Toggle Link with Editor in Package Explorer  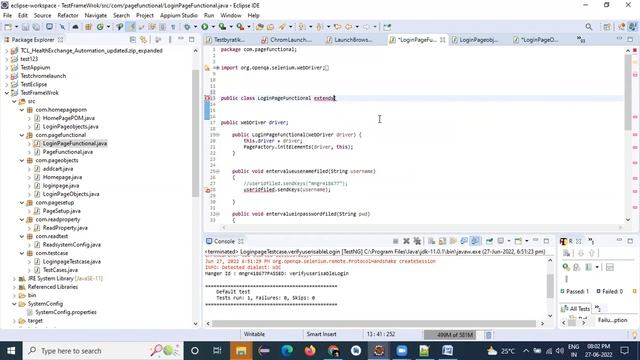pos(143,40)
